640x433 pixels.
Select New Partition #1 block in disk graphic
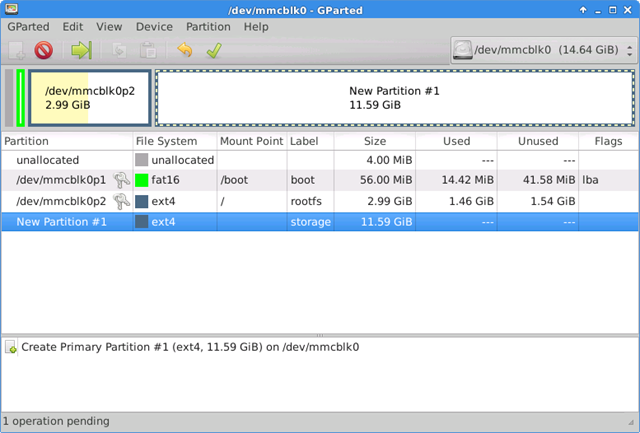[x=395, y=98]
